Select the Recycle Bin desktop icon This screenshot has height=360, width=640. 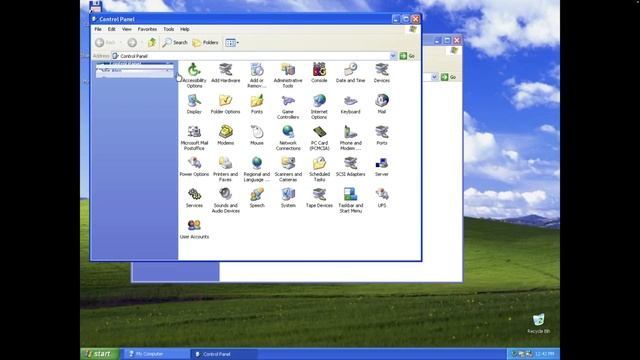(x=538, y=324)
